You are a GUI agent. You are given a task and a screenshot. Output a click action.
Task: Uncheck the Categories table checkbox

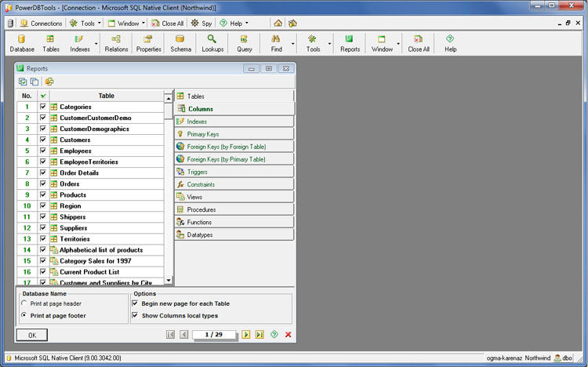(x=43, y=107)
